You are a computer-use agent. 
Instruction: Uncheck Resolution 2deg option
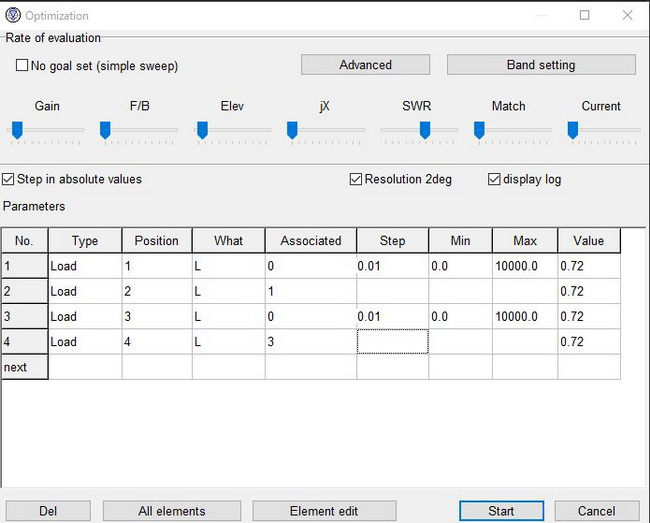pyautogui.click(x=356, y=180)
